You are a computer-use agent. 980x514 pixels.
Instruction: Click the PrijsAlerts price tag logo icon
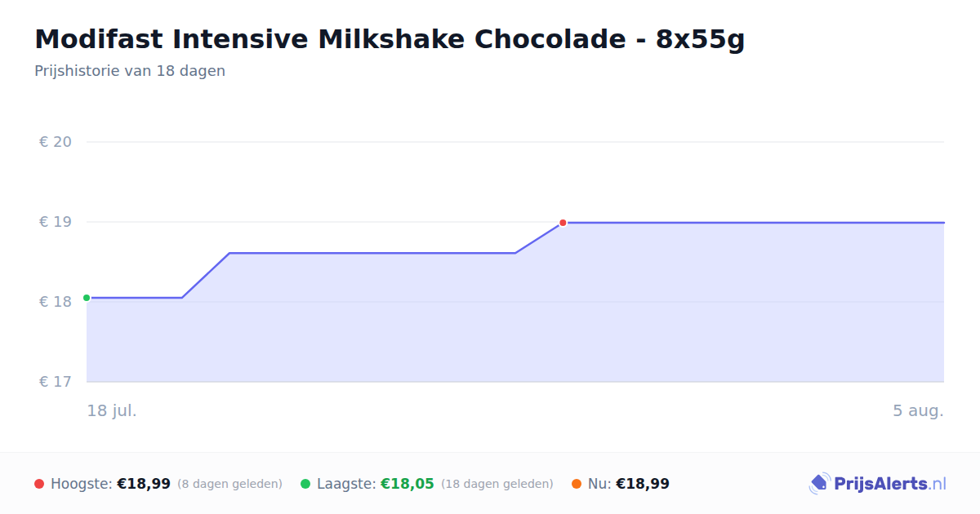(819, 484)
